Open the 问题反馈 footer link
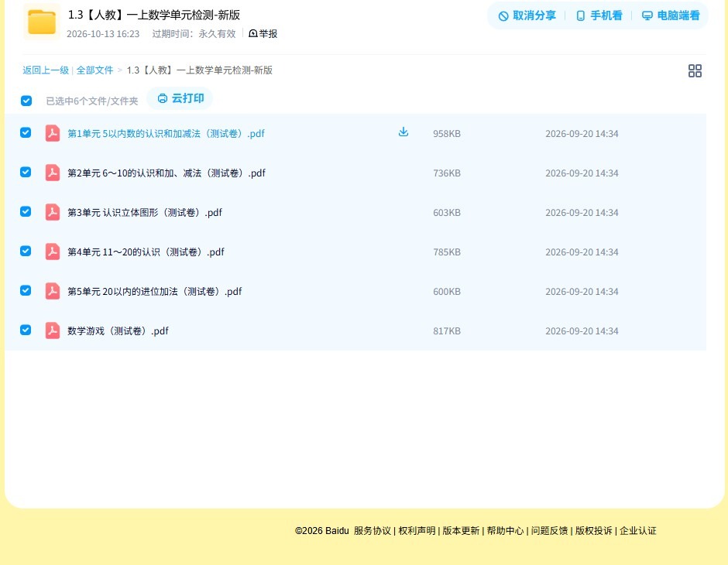The image size is (728, 565). tap(549, 531)
